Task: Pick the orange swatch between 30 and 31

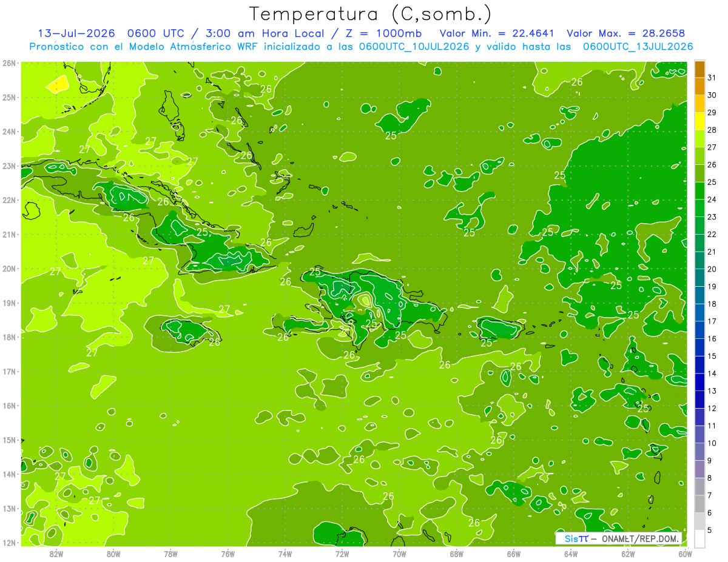Action: (x=699, y=86)
